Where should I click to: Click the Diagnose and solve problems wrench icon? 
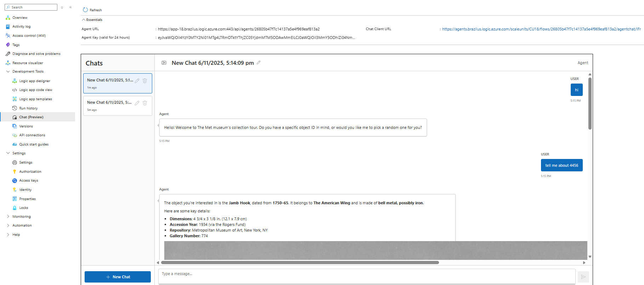click(x=8, y=54)
